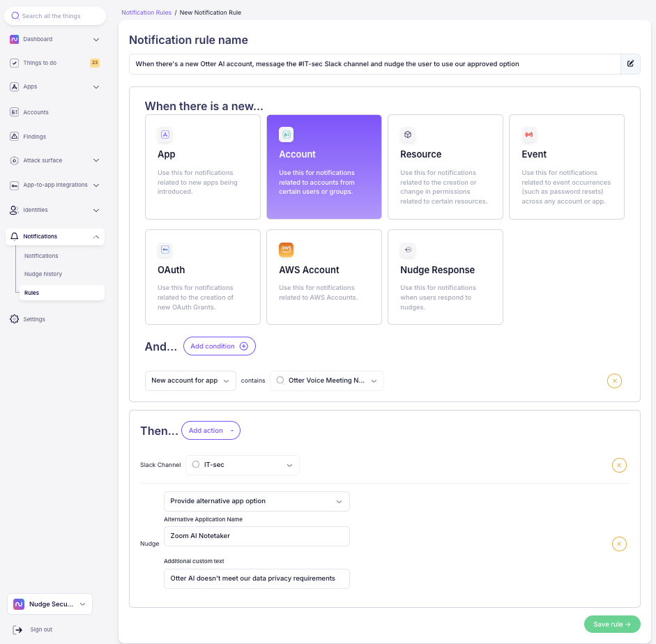This screenshot has height=644, width=656.
Task: Click the Alternative Application Name field
Action: coord(257,536)
